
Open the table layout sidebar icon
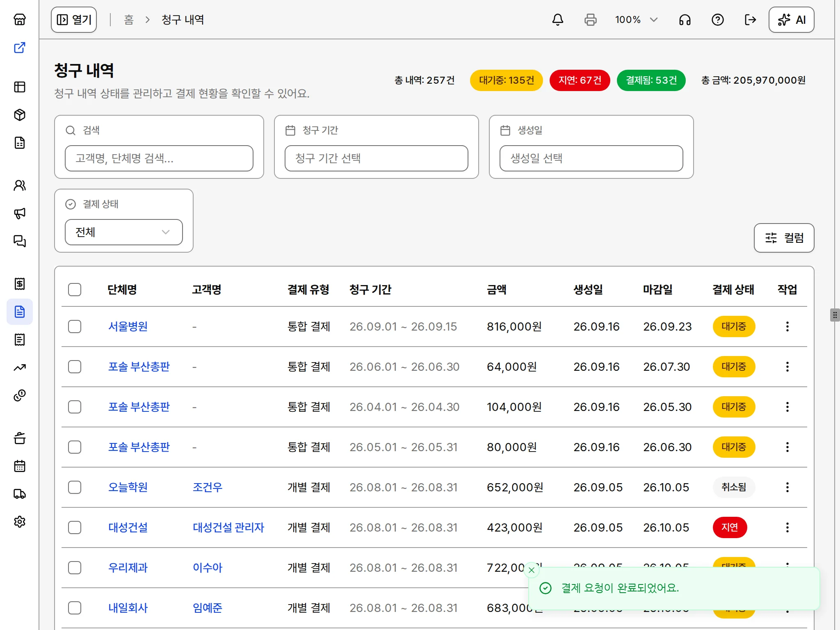tap(20, 87)
